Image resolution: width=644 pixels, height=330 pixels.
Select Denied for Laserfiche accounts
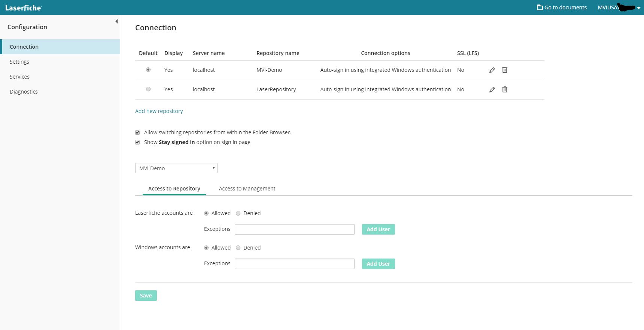point(238,213)
